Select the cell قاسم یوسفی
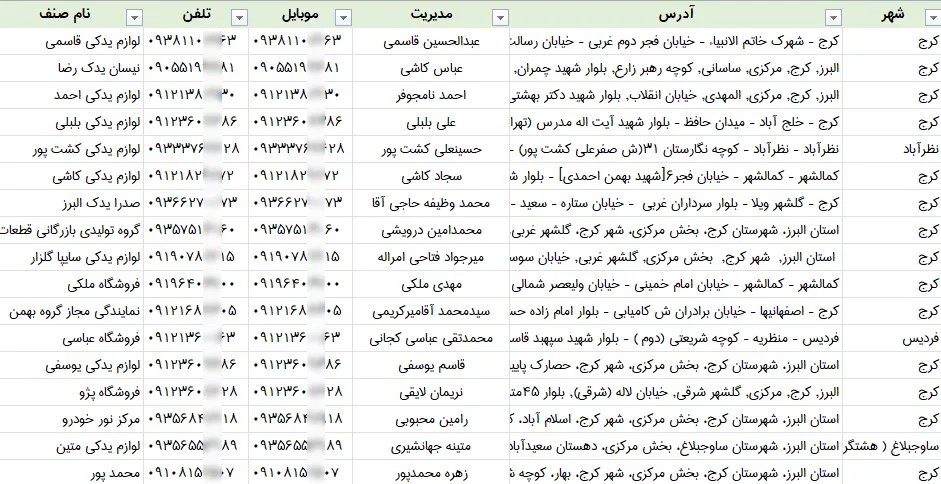The height and width of the screenshot is (484, 941). [431, 366]
